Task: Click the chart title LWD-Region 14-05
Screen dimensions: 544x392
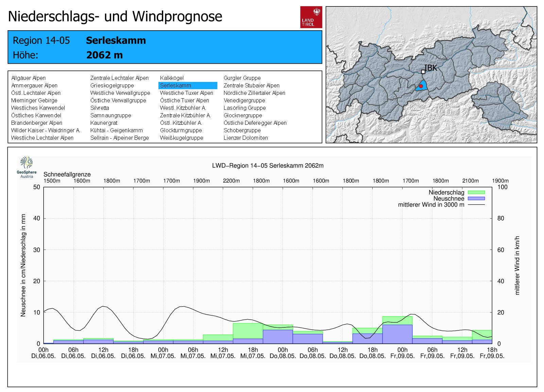Action: pyautogui.click(x=268, y=166)
